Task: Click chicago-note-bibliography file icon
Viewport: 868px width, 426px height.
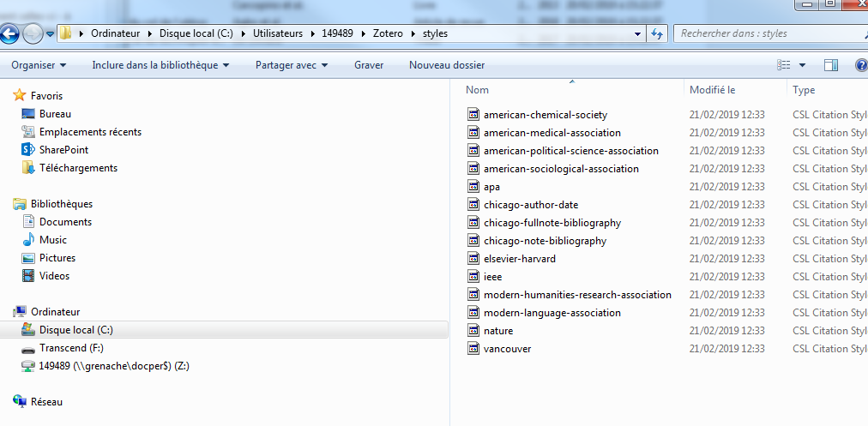Action: coord(473,241)
